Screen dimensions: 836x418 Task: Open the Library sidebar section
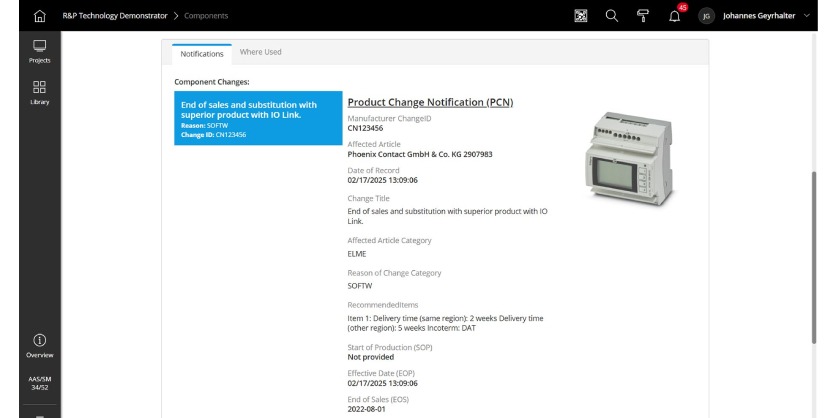tap(39, 93)
